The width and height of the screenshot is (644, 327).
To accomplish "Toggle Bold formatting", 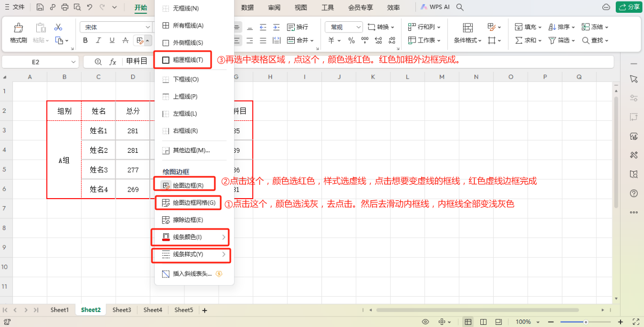I will point(85,40).
